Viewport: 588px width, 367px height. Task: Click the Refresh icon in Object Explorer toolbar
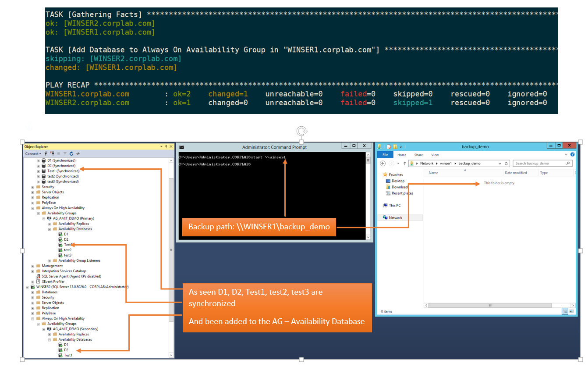[x=71, y=153]
